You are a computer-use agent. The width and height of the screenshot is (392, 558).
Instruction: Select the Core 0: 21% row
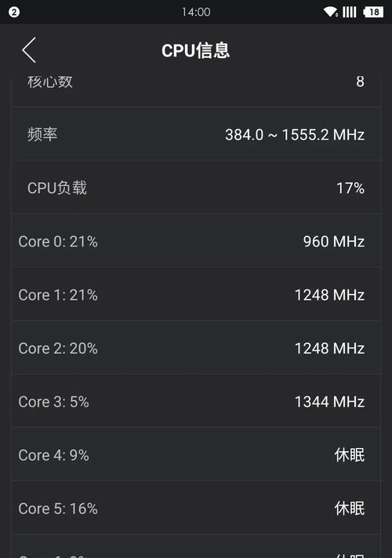pyautogui.click(x=196, y=241)
